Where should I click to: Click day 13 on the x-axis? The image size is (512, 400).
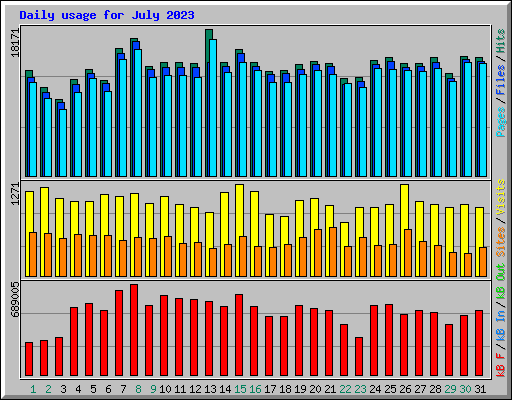point(210,389)
